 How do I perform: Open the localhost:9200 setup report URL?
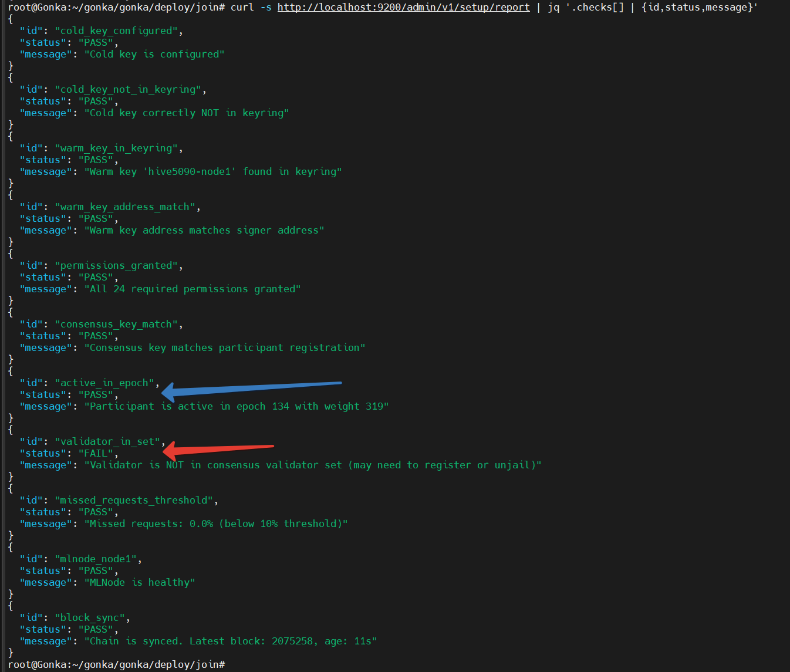(403, 7)
